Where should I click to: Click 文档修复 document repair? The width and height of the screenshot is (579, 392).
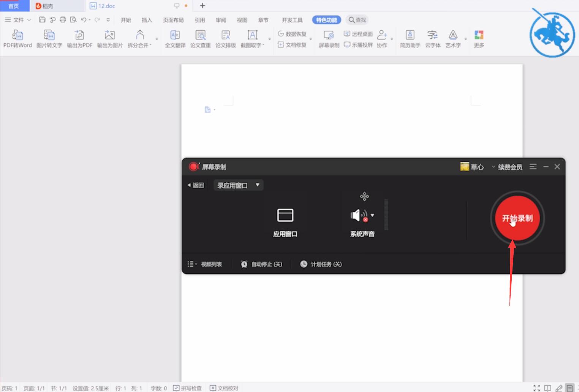(x=292, y=45)
